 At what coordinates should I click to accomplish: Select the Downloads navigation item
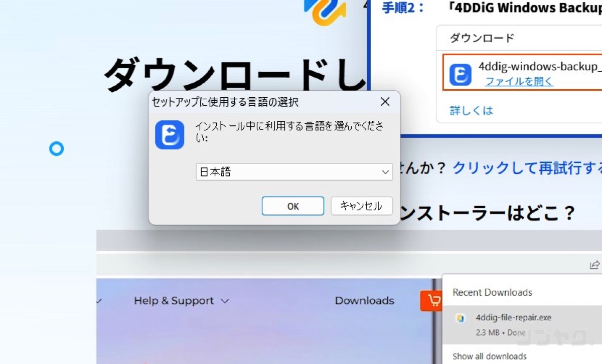pyautogui.click(x=364, y=300)
